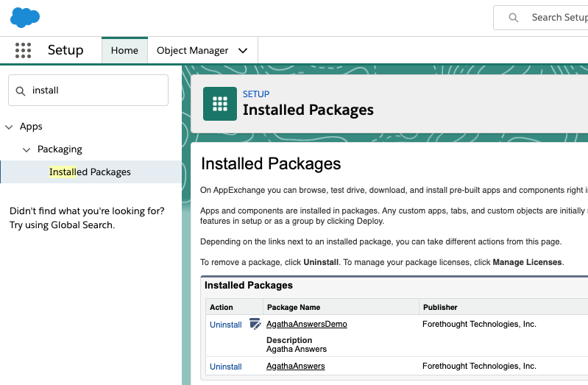Uninstall the AgathaAnswers package
The image size is (588, 385).
(226, 367)
